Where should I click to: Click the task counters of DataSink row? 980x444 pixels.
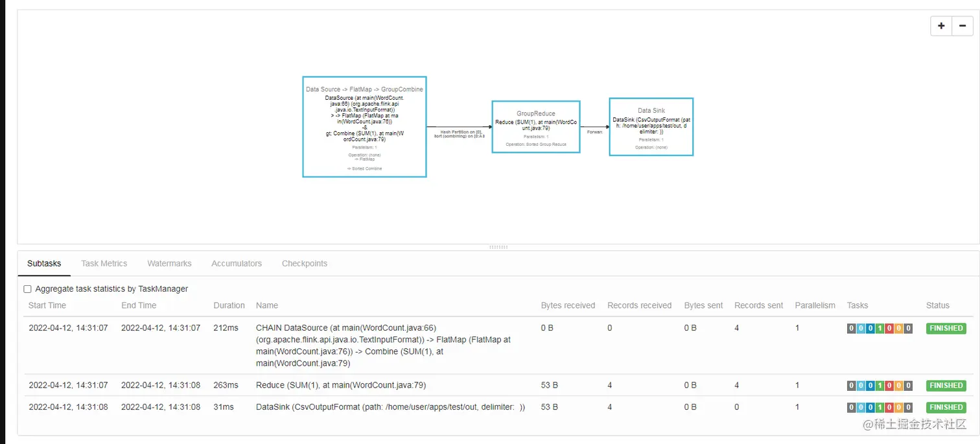pyautogui.click(x=880, y=407)
